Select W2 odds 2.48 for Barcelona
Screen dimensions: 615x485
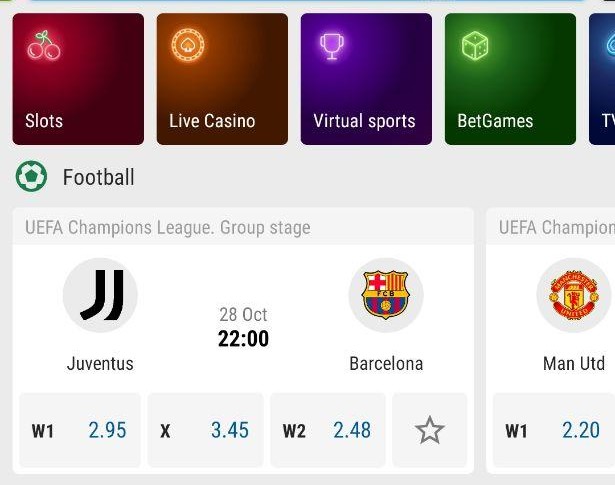tap(328, 430)
